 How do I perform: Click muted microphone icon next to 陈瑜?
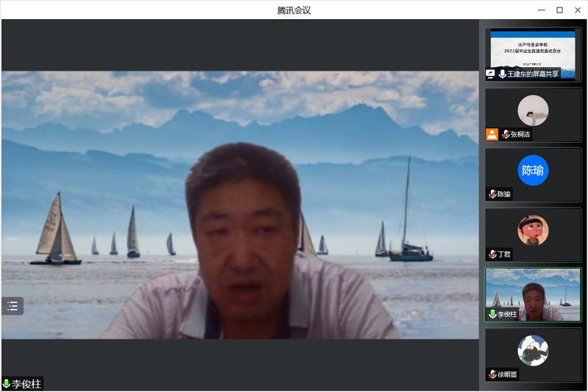pyautogui.click(x=492, y=194)
